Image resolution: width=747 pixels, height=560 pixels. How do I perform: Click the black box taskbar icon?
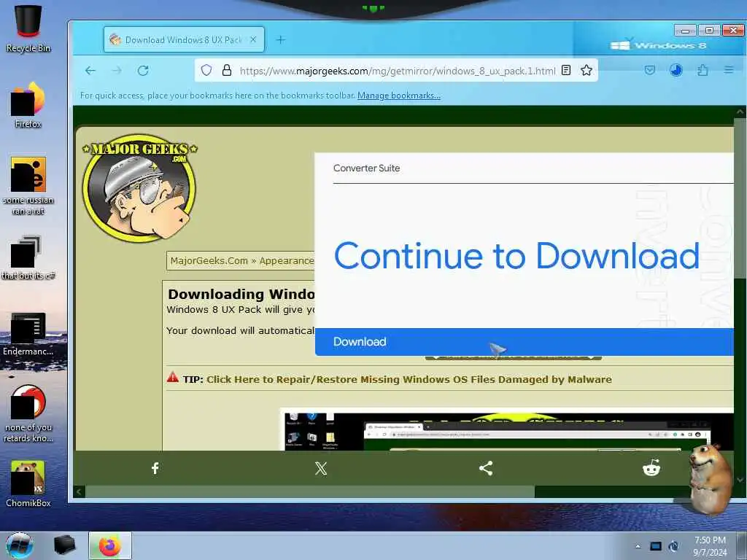[x=64, y=545]
